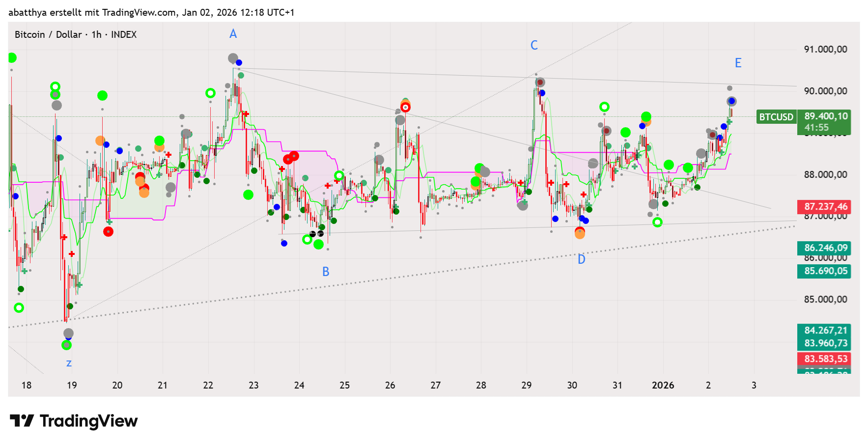Image resolution: width=868 pixels, height=445 pixels.
Task: Click the Bitcoin / Dollar 1h INDEX title
Action: pos(76,34)
